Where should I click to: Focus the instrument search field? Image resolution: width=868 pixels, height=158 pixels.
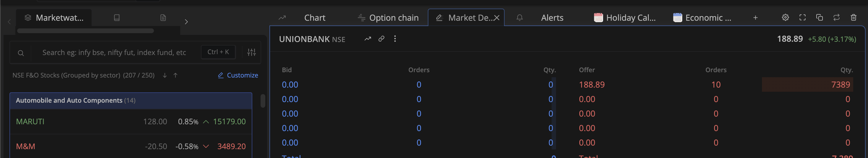(x=114, y=52)
